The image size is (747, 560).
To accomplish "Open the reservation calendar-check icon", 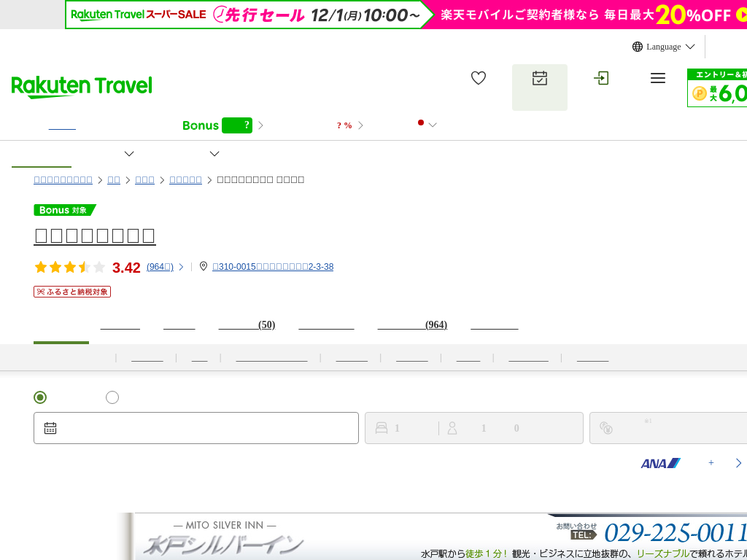I will pyautogui.click(x=539, y=79).
